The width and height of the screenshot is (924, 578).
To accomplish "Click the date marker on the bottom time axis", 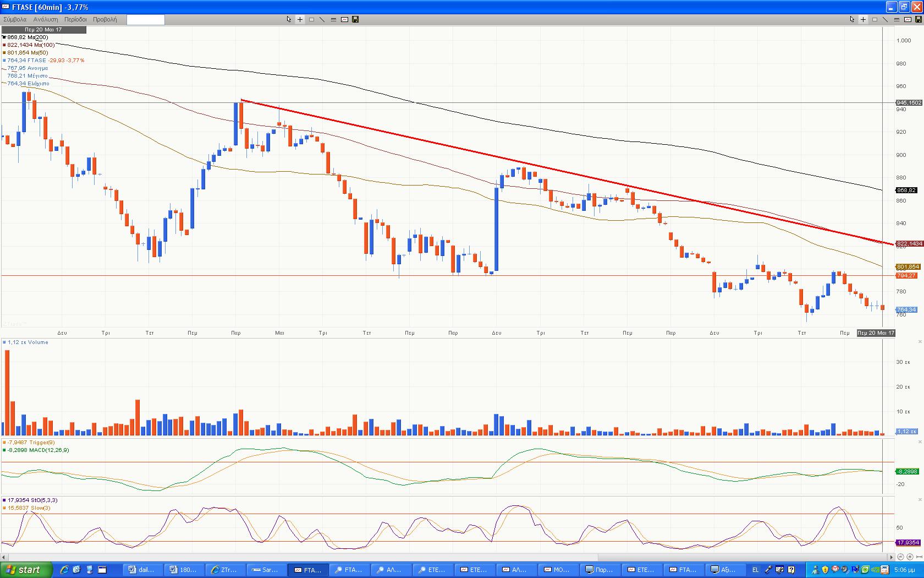I will pyautogui.click(x=876, y=333).
